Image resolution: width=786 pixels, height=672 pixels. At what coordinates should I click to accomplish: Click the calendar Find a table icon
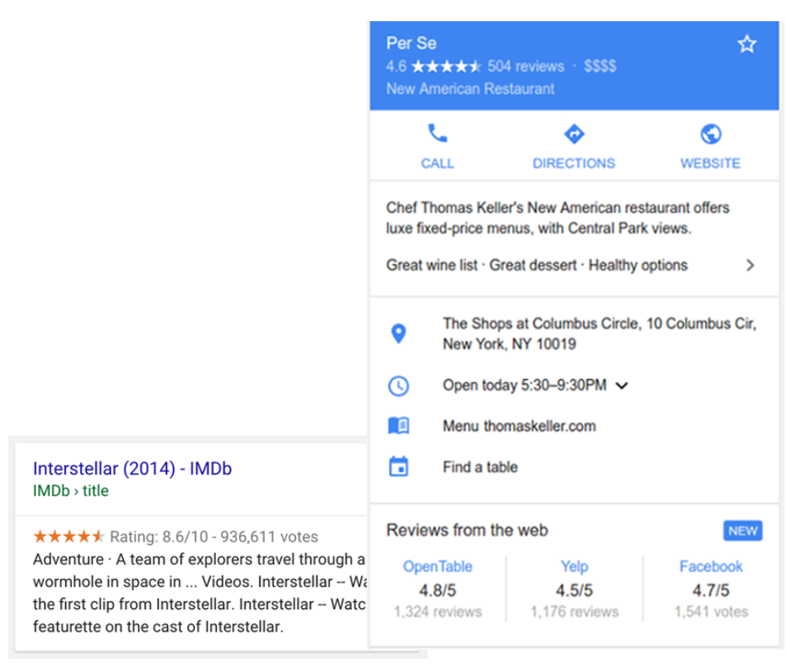[x=399, y=467]
